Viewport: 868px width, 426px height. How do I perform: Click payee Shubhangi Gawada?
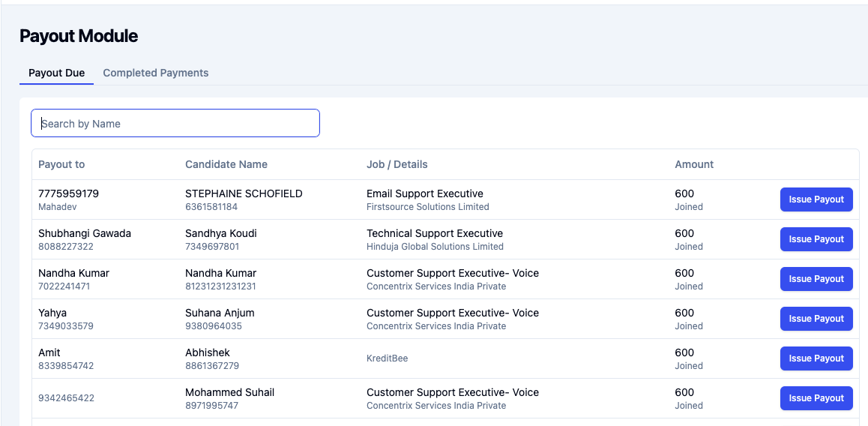click(85, 233)
